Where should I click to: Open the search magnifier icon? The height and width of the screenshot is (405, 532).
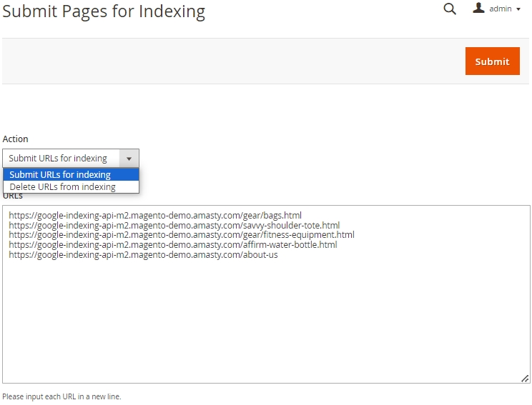point(450,9)
